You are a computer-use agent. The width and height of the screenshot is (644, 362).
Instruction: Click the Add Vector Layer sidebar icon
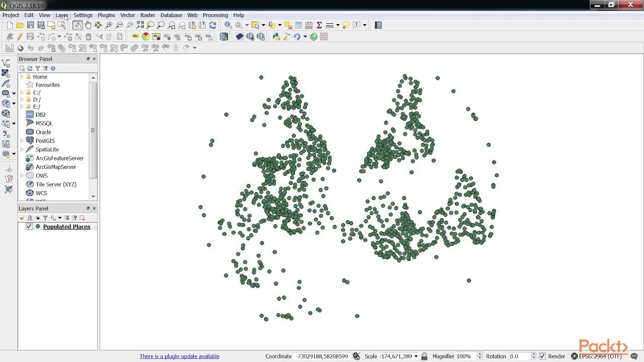6,63
